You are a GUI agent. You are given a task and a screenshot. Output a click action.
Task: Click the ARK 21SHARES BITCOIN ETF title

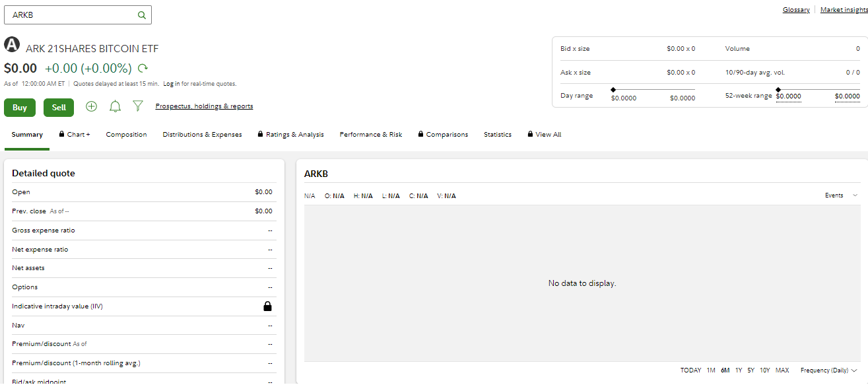(92, 49)
